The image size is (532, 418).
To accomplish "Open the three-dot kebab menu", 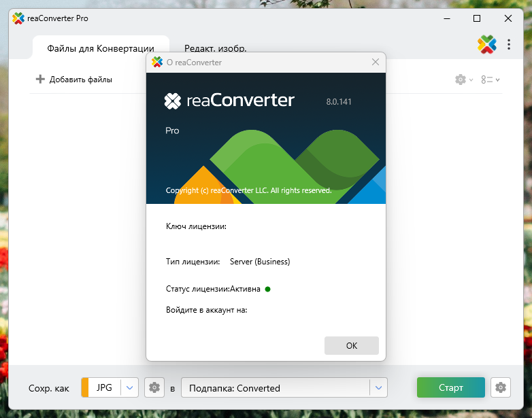I will pos(509,44).
